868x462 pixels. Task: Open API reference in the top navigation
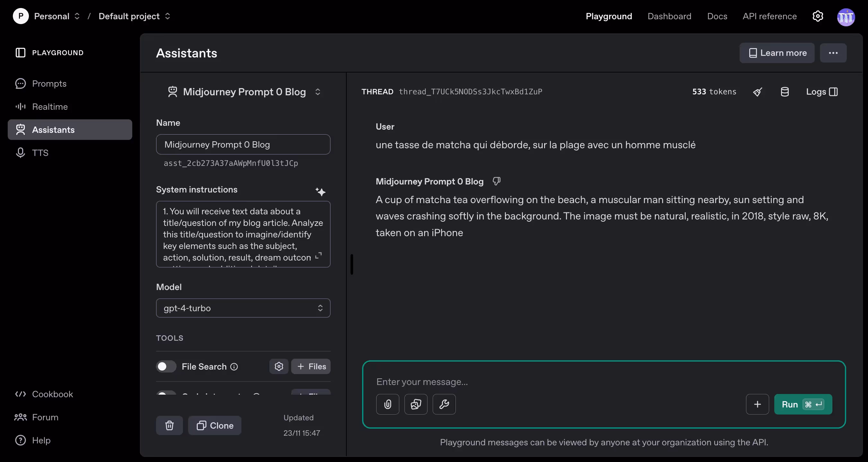pos(769,16)
